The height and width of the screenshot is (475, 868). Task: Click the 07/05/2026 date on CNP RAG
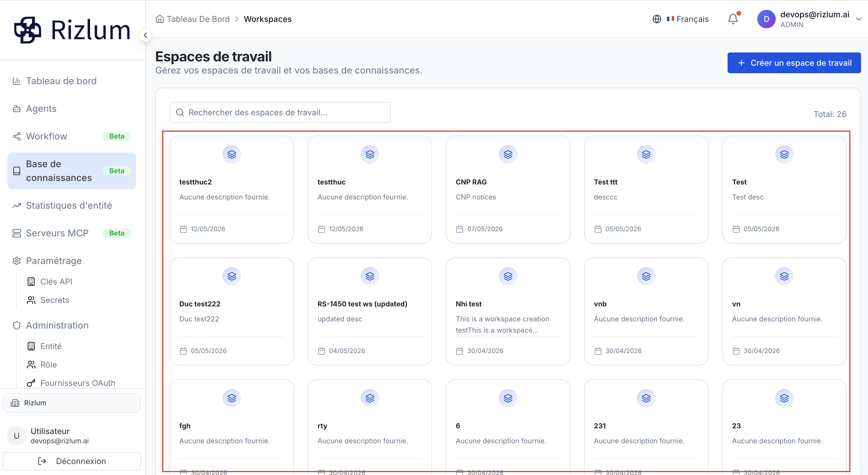click(484, 229)
